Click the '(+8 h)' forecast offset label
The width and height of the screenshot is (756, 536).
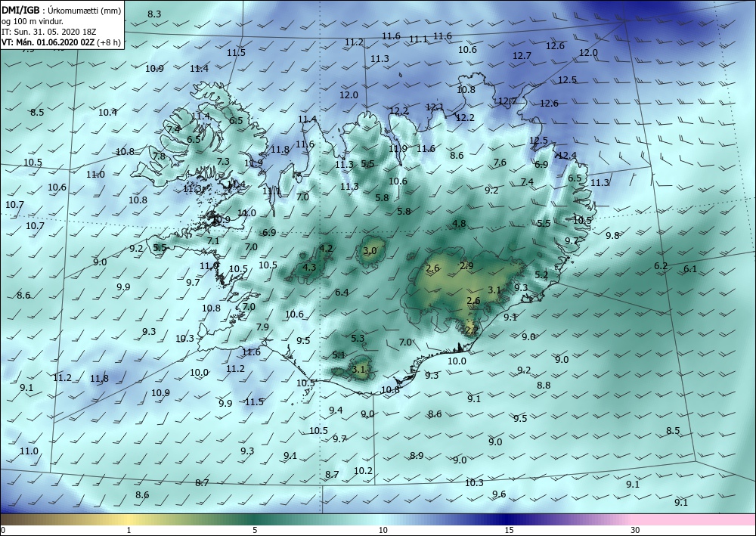108,42
